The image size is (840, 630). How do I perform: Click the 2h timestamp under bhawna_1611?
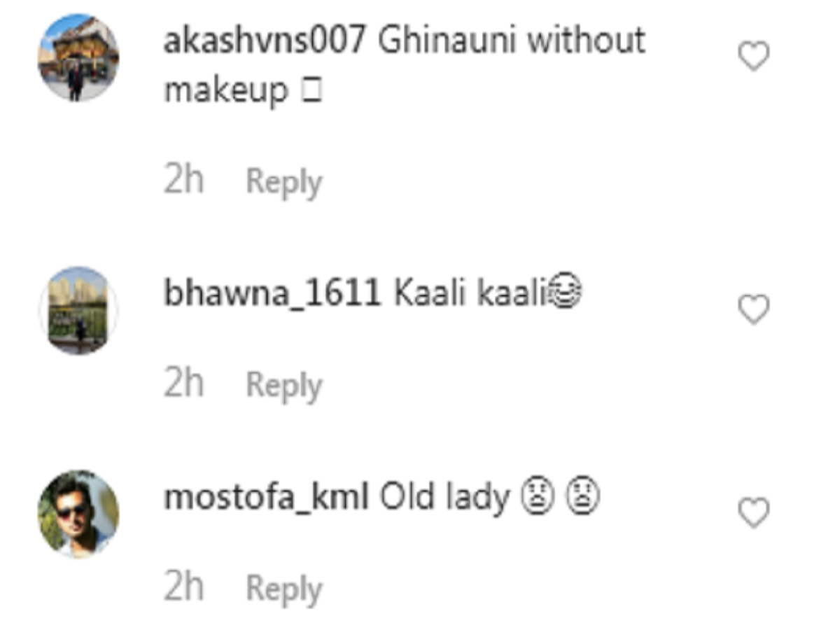click(183, 384)
